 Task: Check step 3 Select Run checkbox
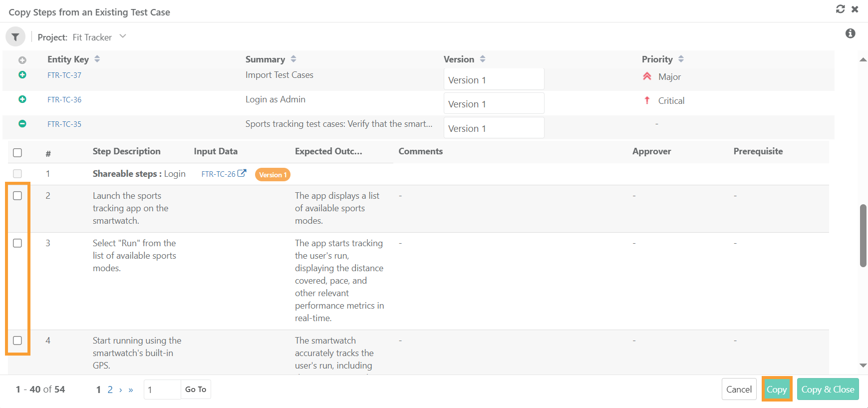[x=17, y=243]
